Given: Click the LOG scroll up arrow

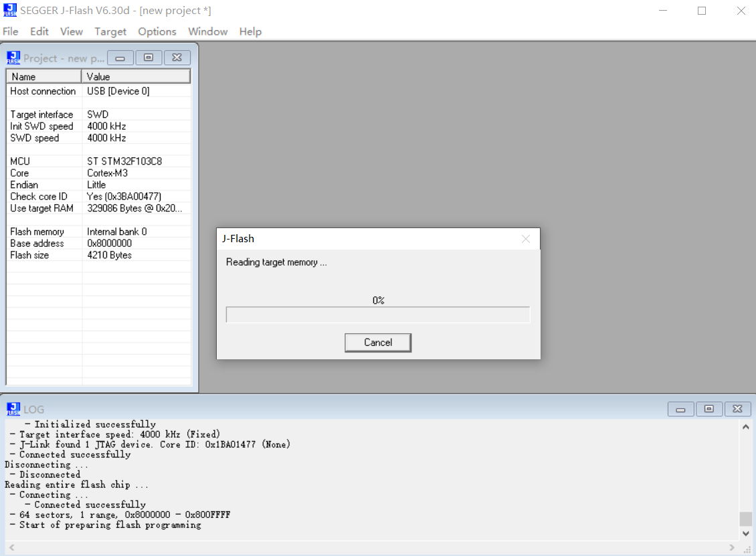Looking at the screenshot, I should point(745,427).
